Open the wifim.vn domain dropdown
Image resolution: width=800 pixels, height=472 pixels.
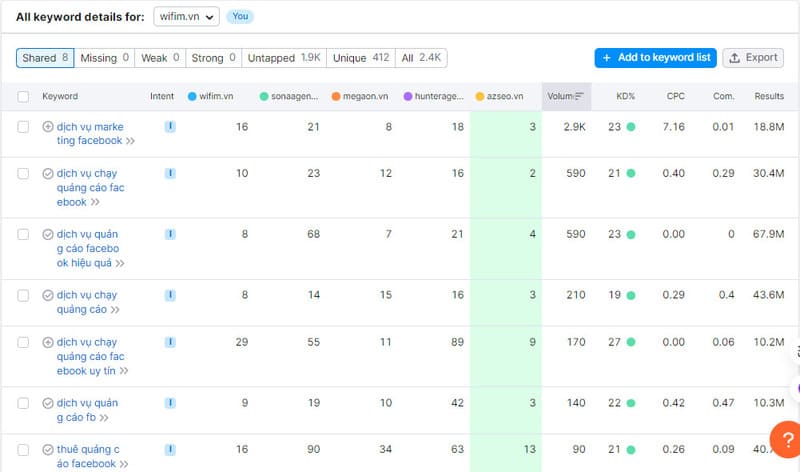pyautogui.click(x=188, y=17)
